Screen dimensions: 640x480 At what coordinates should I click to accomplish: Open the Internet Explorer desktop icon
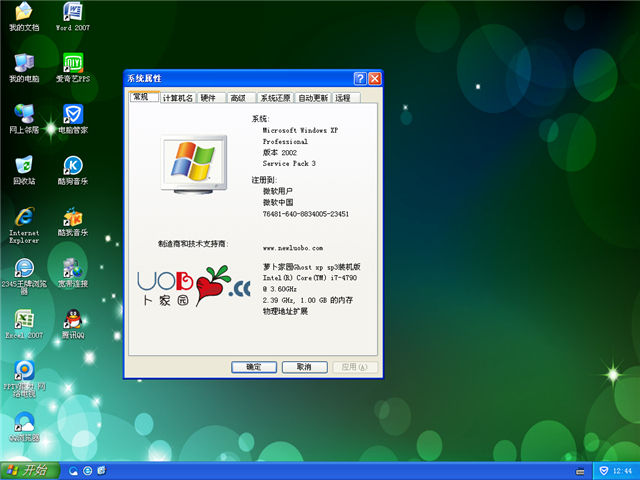24,225
